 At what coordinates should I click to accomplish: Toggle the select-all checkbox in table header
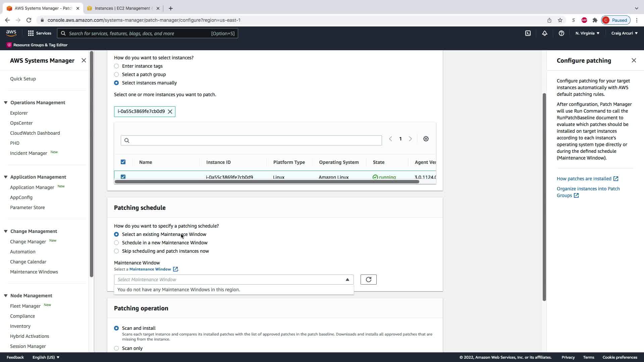[x=123, y=162]
